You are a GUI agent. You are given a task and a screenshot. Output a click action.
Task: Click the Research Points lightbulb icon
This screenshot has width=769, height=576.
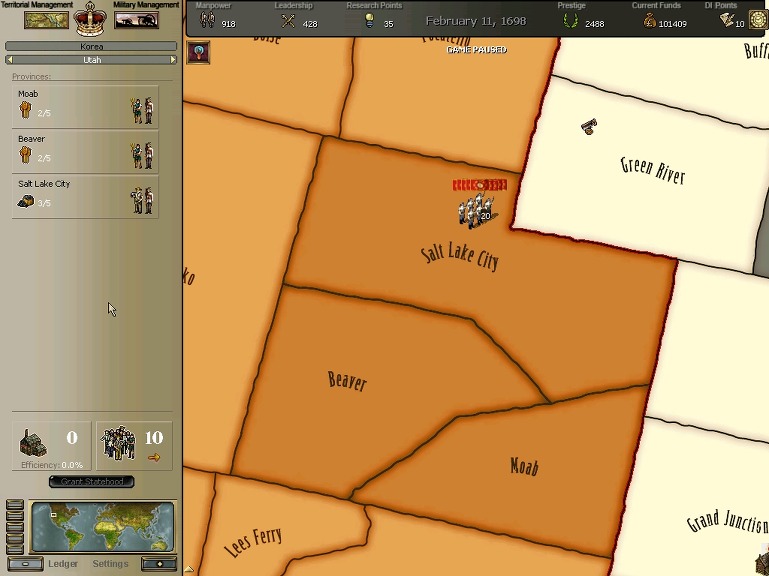(369, 22)
